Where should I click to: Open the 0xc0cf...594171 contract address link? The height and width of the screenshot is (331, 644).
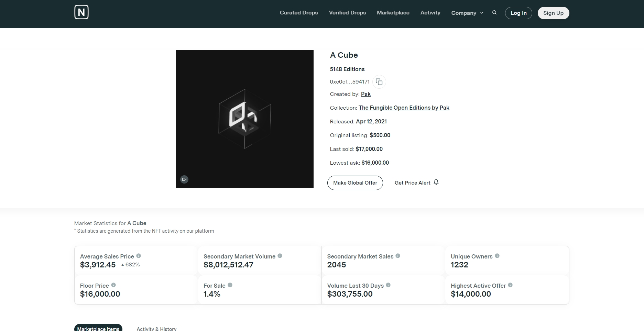point(350,82)
